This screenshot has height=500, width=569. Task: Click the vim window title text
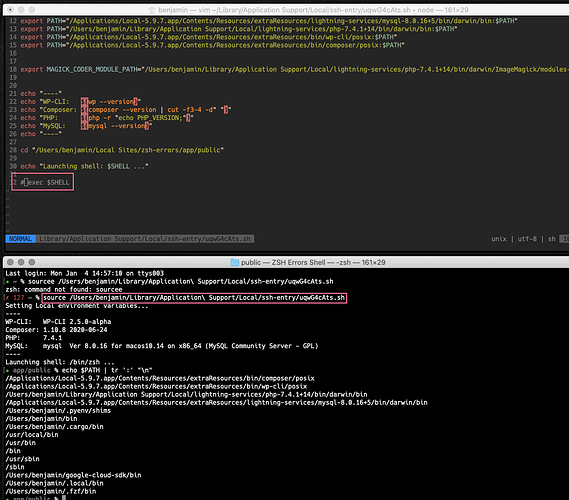point(313,10)
